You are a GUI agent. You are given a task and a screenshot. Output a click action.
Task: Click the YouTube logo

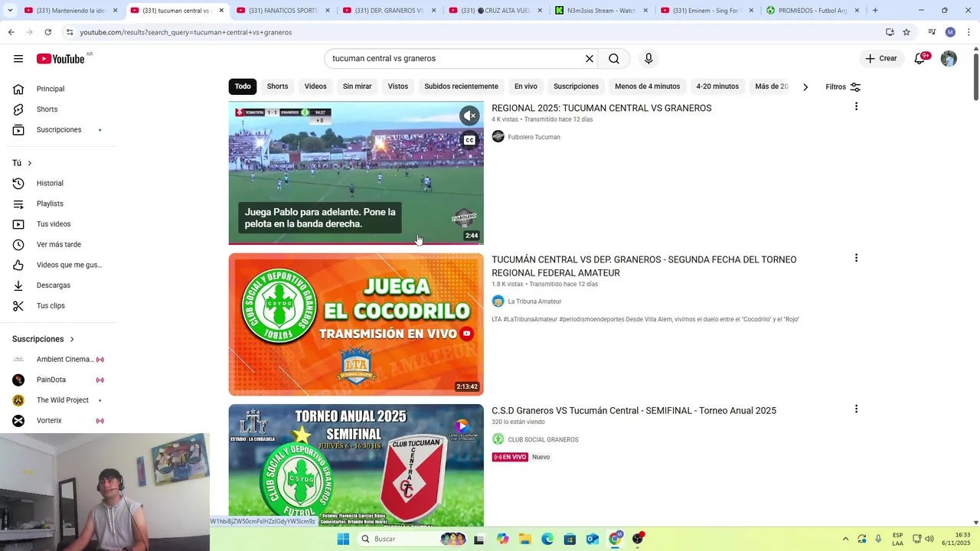tap(60, 59)
